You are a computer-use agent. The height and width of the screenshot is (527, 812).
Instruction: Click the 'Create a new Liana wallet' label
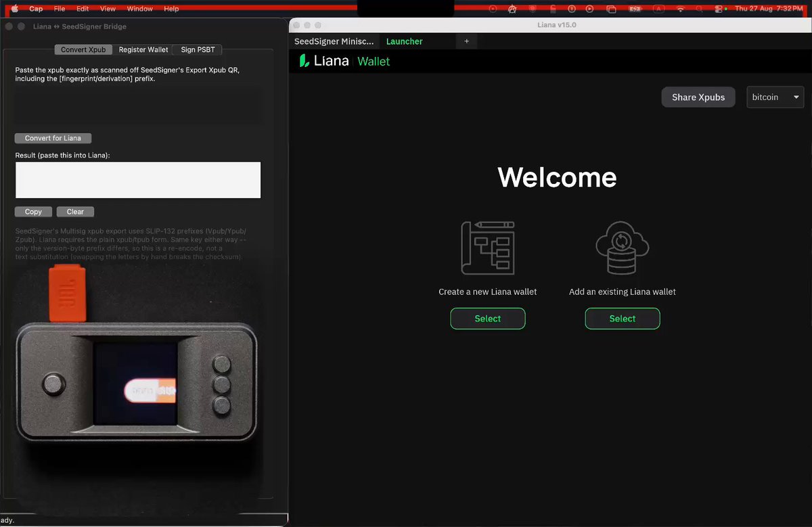coord(488,292)
